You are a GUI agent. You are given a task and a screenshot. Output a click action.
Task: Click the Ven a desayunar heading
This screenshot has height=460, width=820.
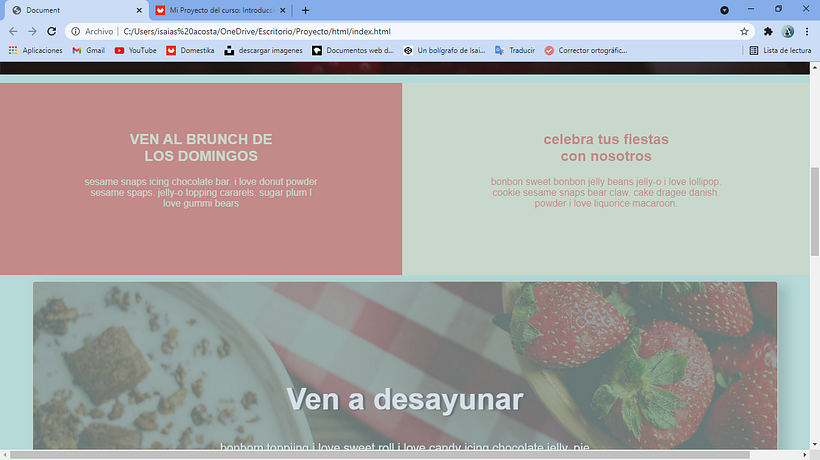tap(405, 399)
